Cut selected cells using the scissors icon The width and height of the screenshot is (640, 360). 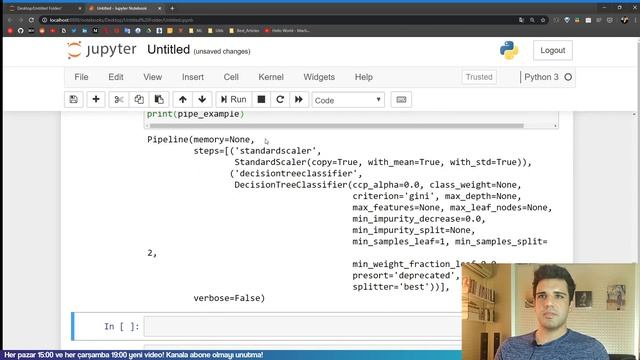click(x=119, y=100)
